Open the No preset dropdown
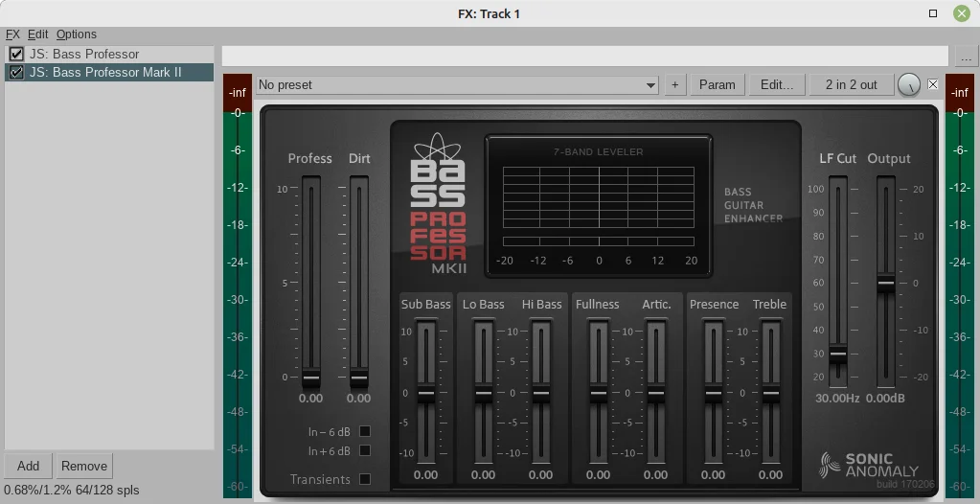Screen dimensions: 980x504 point(458,85)
